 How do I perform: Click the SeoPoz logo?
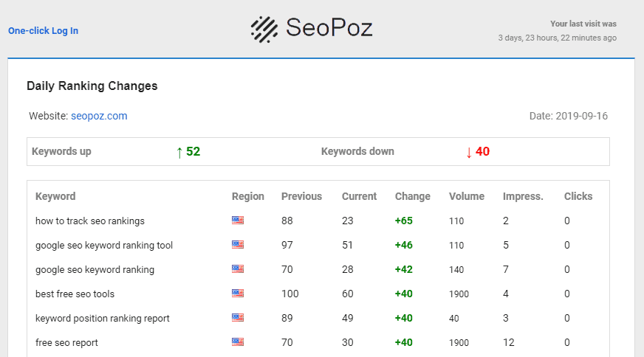(312, 29)
